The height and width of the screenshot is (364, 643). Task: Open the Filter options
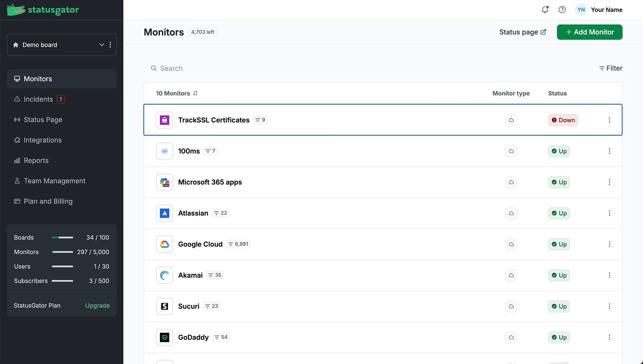[611, 68]
